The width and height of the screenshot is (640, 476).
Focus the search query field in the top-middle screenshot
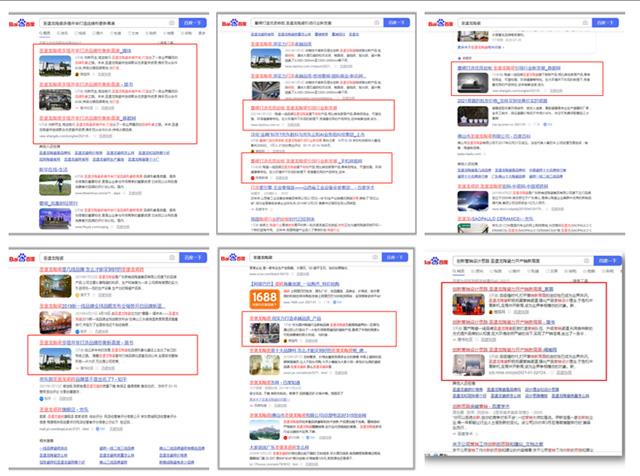pos(317,23)
